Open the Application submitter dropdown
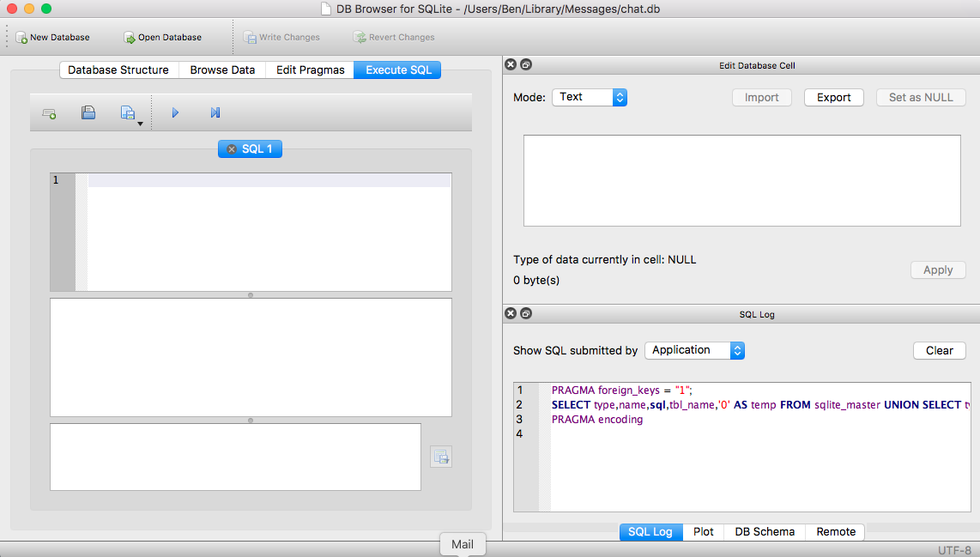Screen dimensions: 980x557 click(x=694, y=350)
